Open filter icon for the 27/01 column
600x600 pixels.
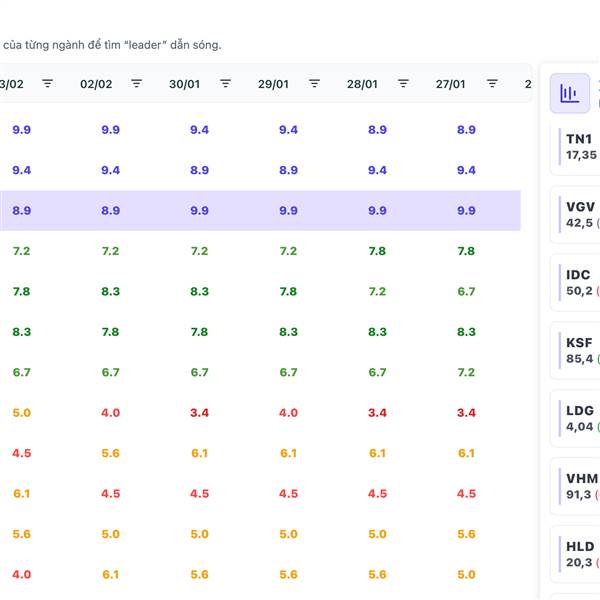(492, 84)
